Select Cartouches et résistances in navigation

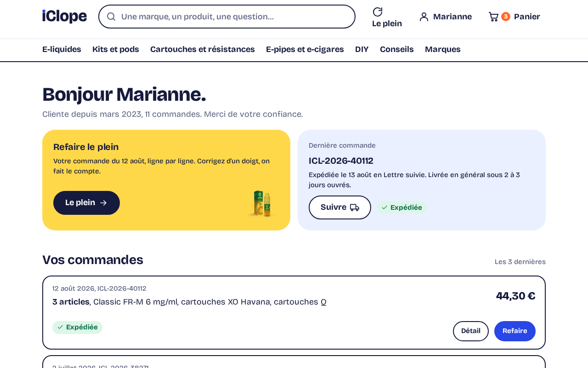coord(203,49)
